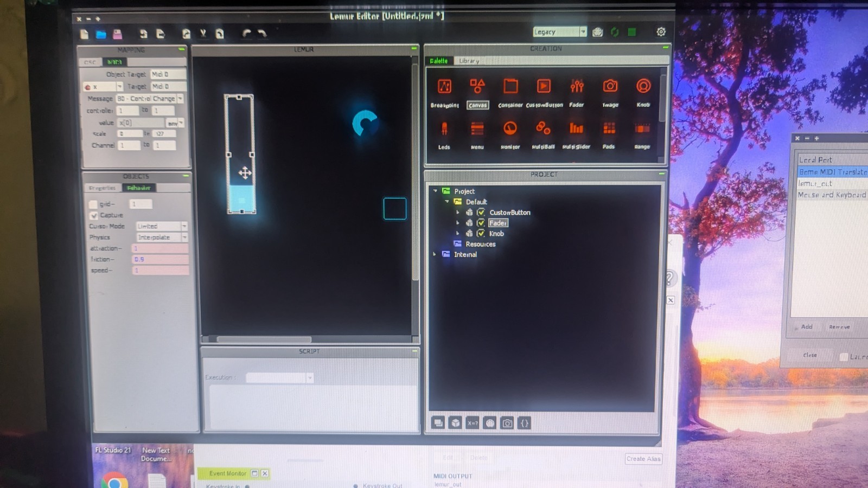Add a Breakpoint object from the palette
Screen dimensions: 868x488
click(444, 92)
